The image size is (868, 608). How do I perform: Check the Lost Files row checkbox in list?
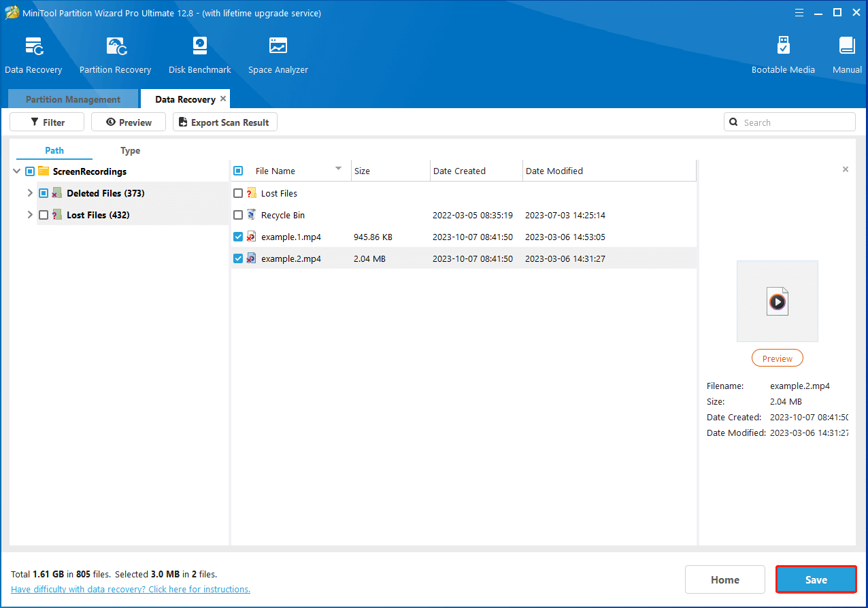[238, 193]
